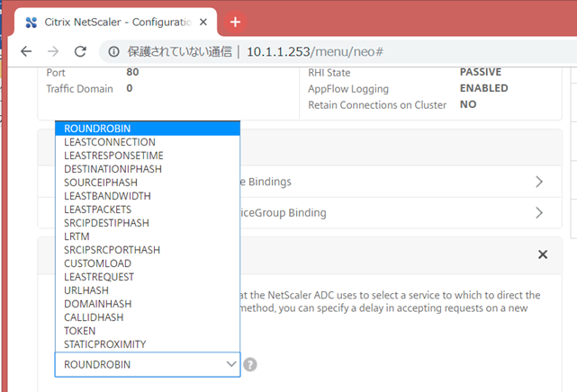Click the ENABLED AppFlow Logging value
The width and height of the screenshot is (577, 392).
pyautogui.click(x=484, y=88)
